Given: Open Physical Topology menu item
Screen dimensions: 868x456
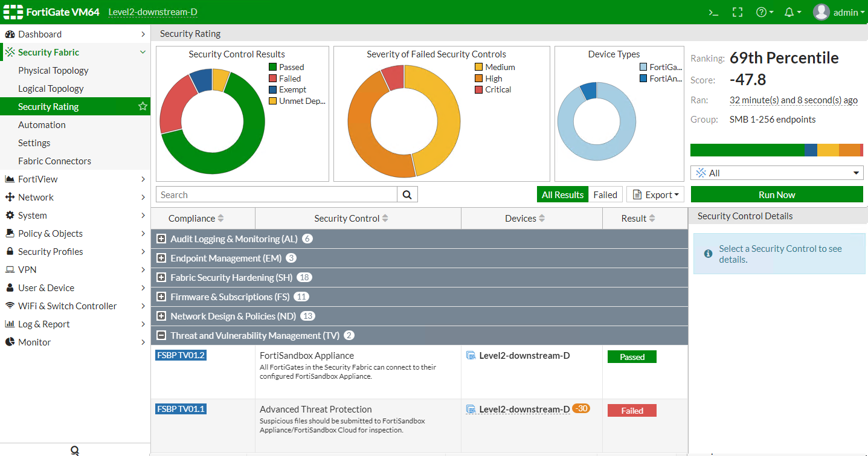Looking at the screenshot, I should (53, 70).
